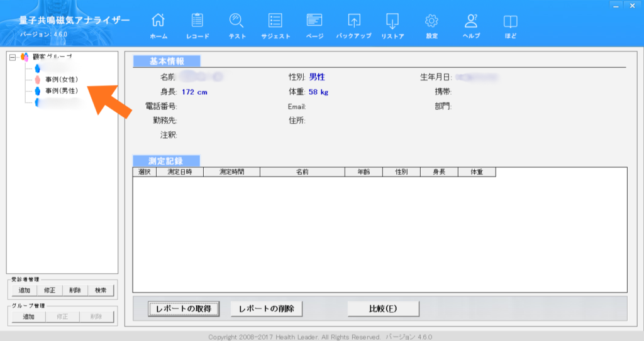Open the レコード (Record) clipboard icon
644x341 pixels.
pos(197,21)
